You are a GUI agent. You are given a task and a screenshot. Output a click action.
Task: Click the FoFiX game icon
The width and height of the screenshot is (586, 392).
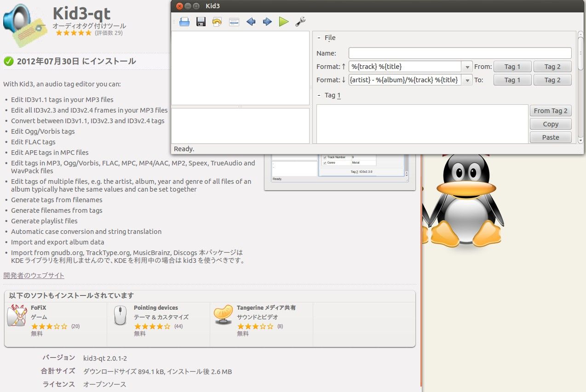(x=17, y=315)
